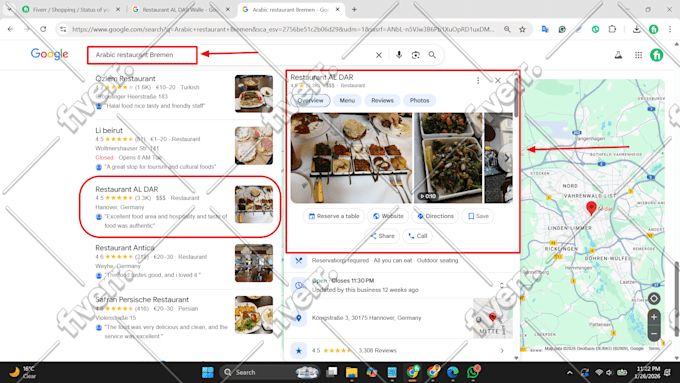The image size is (680, 383).
Task: Open Google Lens image search icon
Action: [415, 55]
